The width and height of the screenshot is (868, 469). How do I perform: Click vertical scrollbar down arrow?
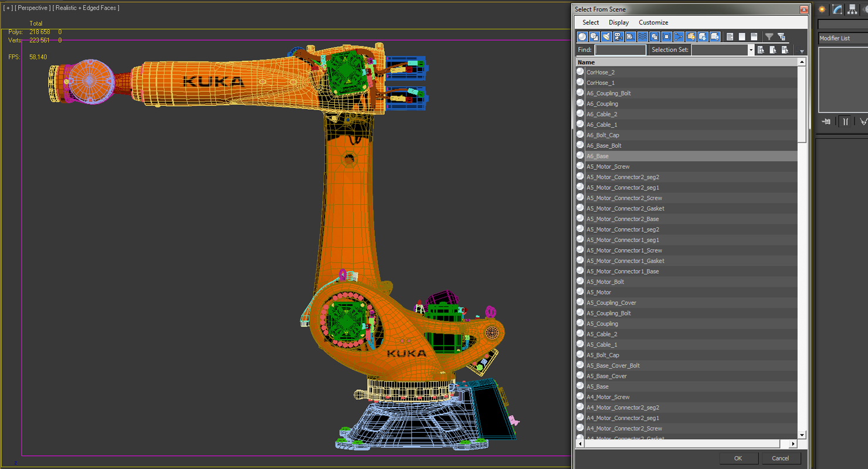tap(802, 435)
